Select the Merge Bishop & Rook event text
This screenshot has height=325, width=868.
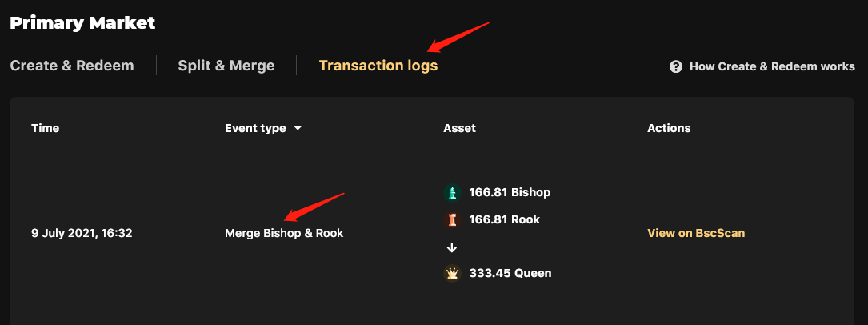point(284,233)
